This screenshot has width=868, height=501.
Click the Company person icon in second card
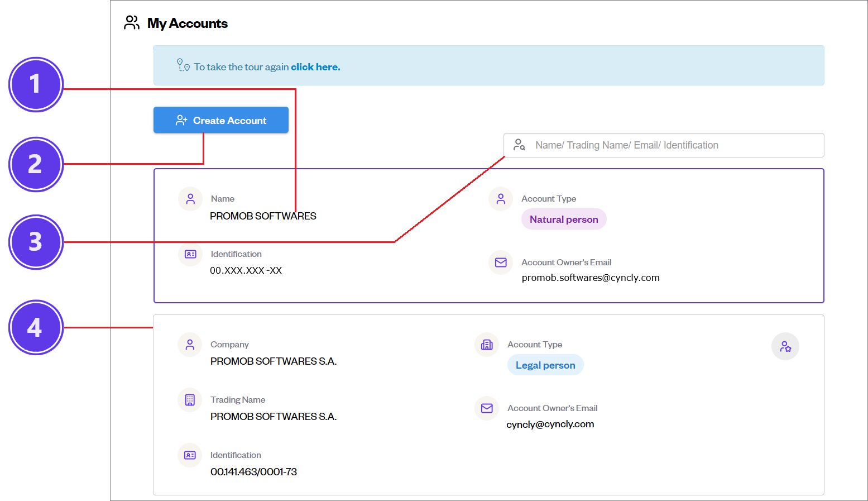click(190, 345)
